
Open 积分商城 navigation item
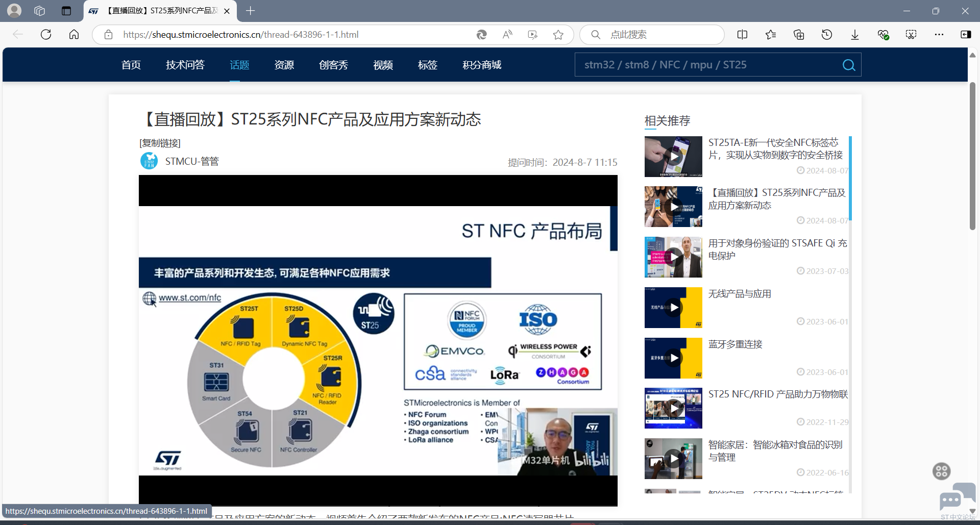click(x=482, y=65)
